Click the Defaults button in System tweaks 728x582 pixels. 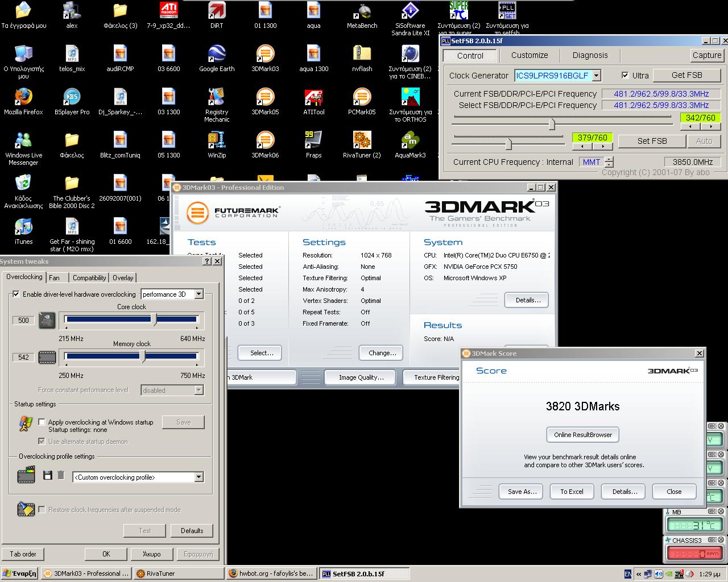pyautogui.click(x=192, y=531)
